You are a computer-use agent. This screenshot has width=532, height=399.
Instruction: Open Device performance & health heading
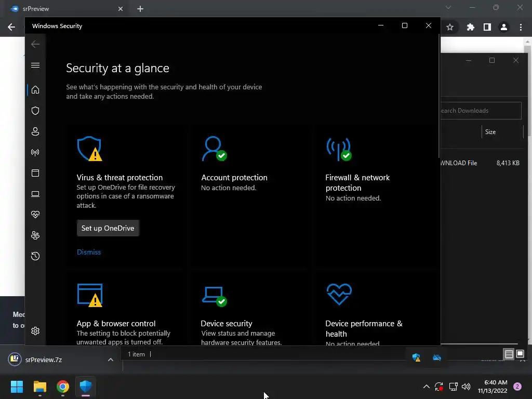pos(364,328)
